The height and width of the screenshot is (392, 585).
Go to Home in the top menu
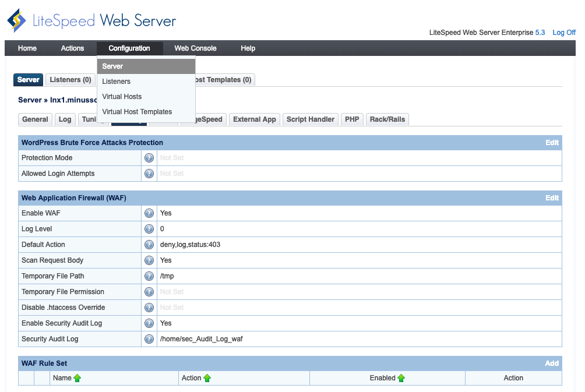click(x=27, y=48)
